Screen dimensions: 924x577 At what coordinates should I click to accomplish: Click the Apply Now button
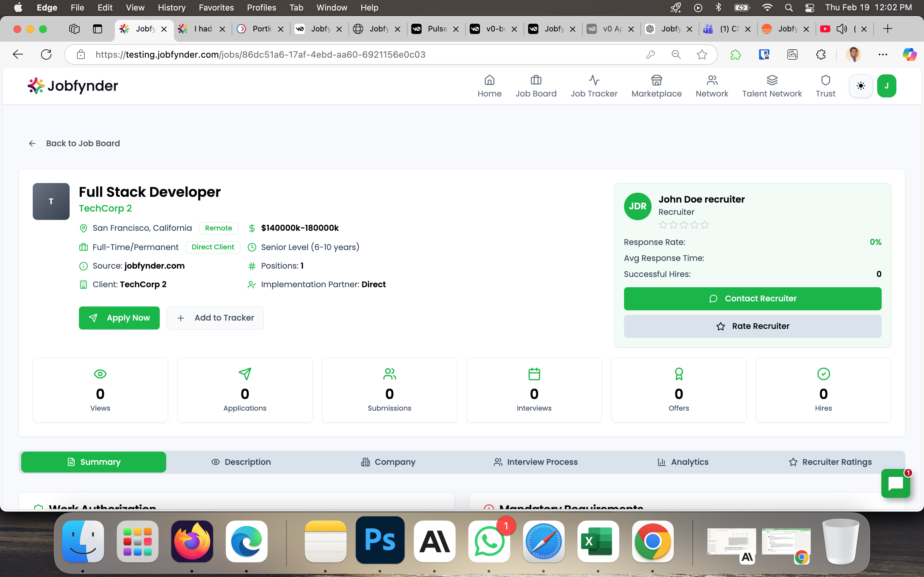(x=119, y=318)
